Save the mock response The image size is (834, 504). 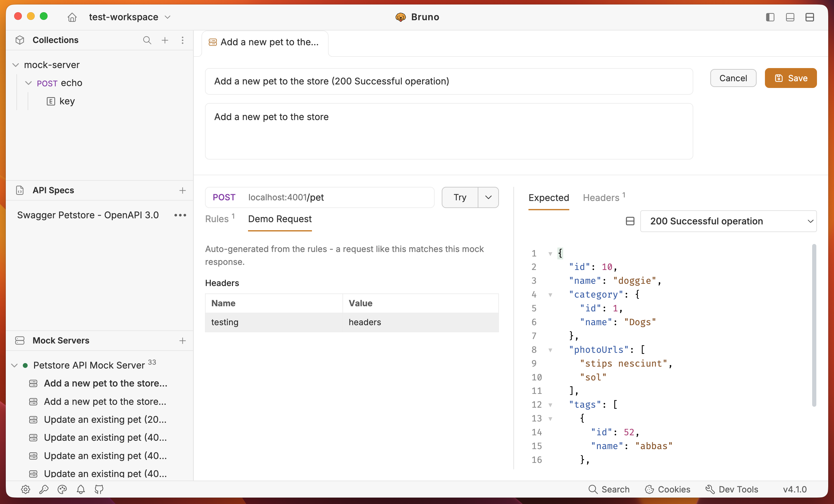pyautogui.click(x=791, y=78)
